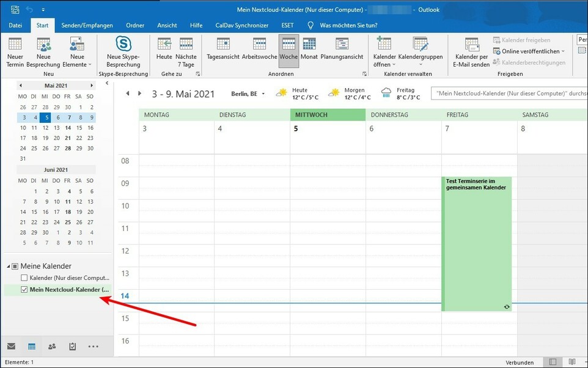Open the Berlin, BE weather location dropdown
The height and width of the screenshot is (368, 588).
(x=263, y=94)
